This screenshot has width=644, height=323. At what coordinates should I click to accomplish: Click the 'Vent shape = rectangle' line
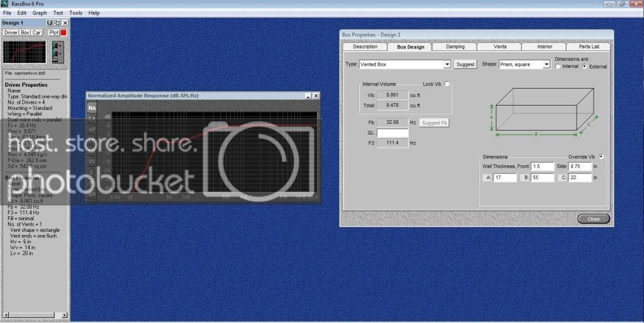click(x=35, y=230)
